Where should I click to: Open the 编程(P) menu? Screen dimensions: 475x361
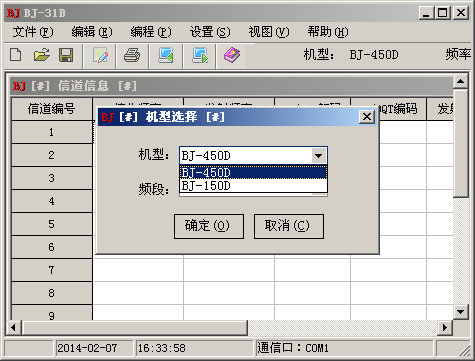pos(151,32)
